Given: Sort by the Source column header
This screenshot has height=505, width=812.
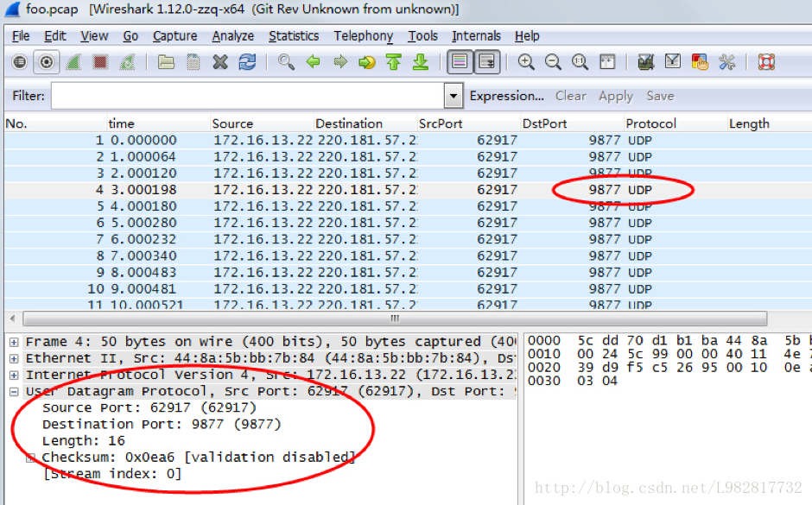Looking at the screenshot, I should [262, 123].
